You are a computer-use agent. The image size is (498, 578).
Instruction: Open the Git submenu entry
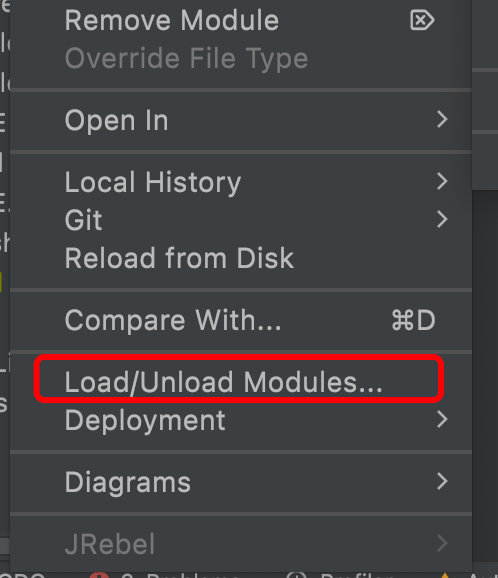241,220
